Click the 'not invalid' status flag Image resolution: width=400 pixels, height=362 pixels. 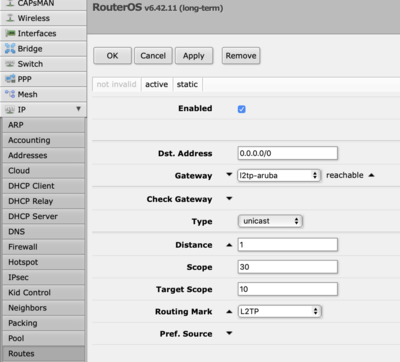116,84
